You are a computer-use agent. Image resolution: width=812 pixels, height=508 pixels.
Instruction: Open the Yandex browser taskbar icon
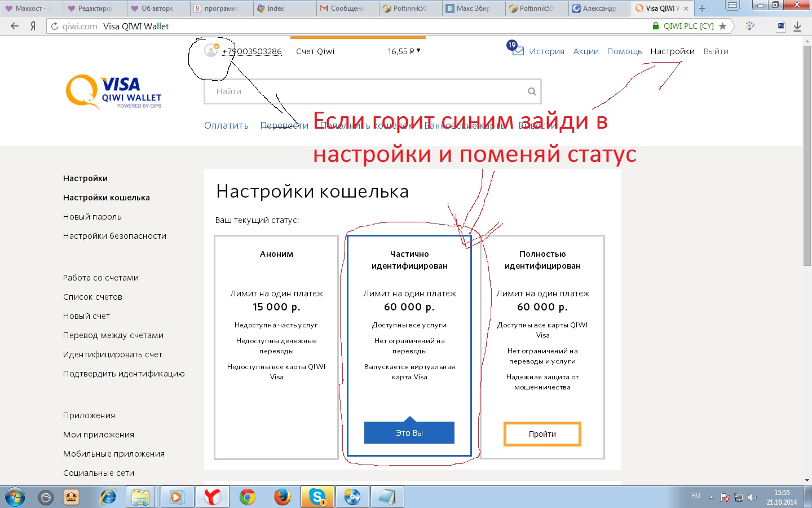pyautogui.click(x=212, y=497)
